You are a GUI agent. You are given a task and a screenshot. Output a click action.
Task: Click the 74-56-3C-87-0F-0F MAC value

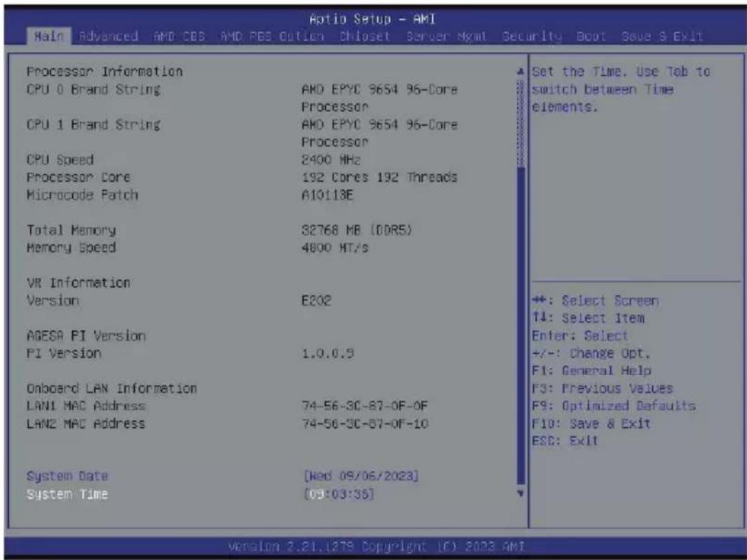click(365, 406)
